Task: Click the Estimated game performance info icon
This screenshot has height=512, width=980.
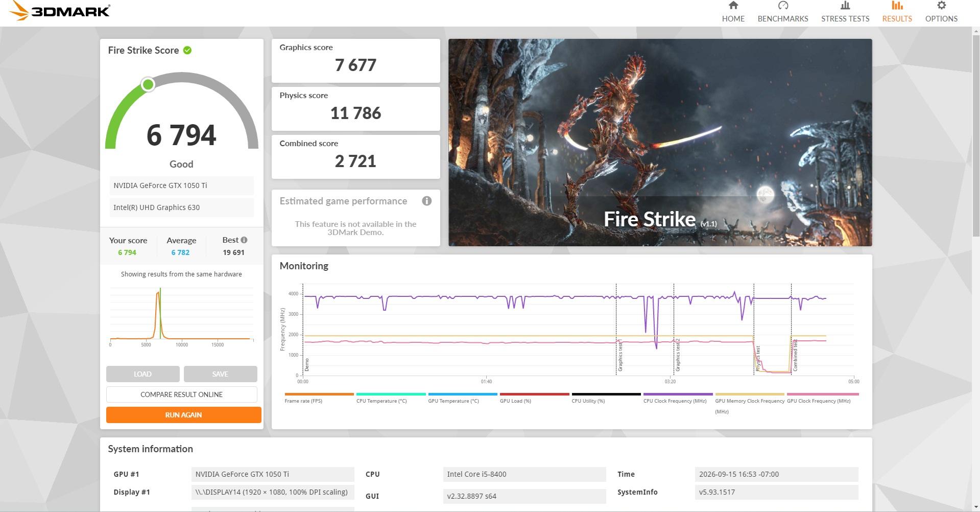Action: tap(427, 201)
